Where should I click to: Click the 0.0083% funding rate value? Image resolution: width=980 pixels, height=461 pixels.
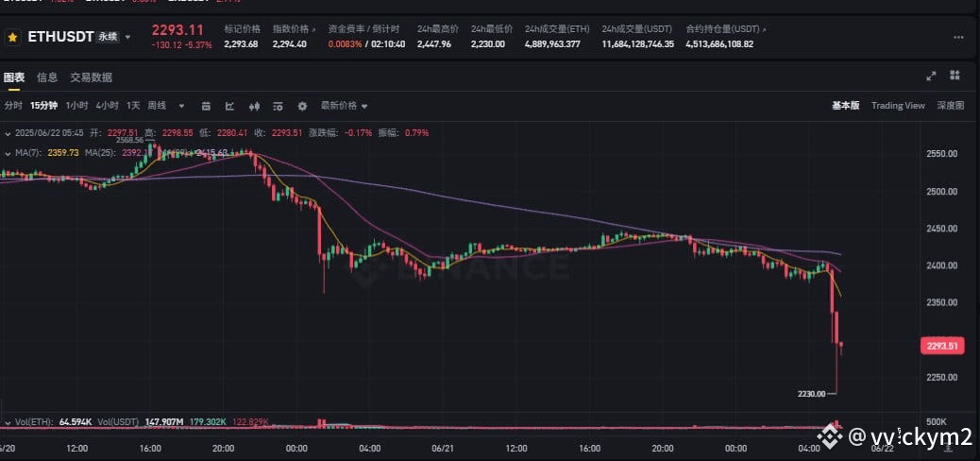345,44
